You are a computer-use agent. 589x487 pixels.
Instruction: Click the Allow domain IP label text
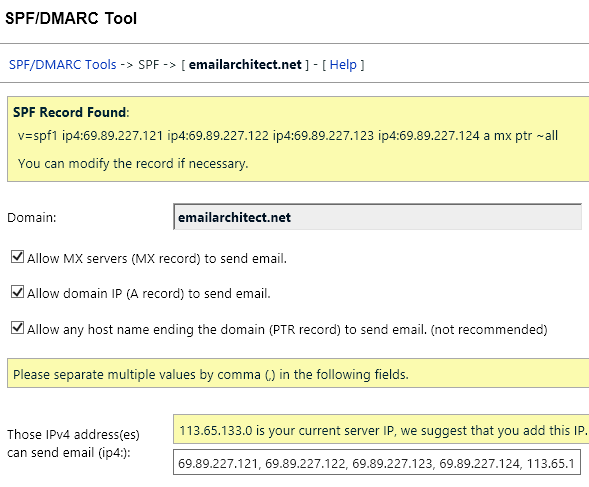(149, 293)
